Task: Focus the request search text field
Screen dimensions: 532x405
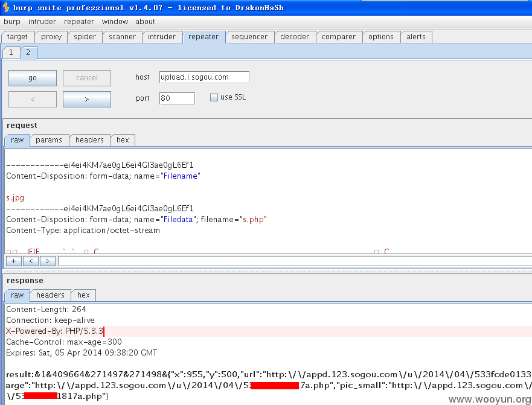Action: [295, 261]
